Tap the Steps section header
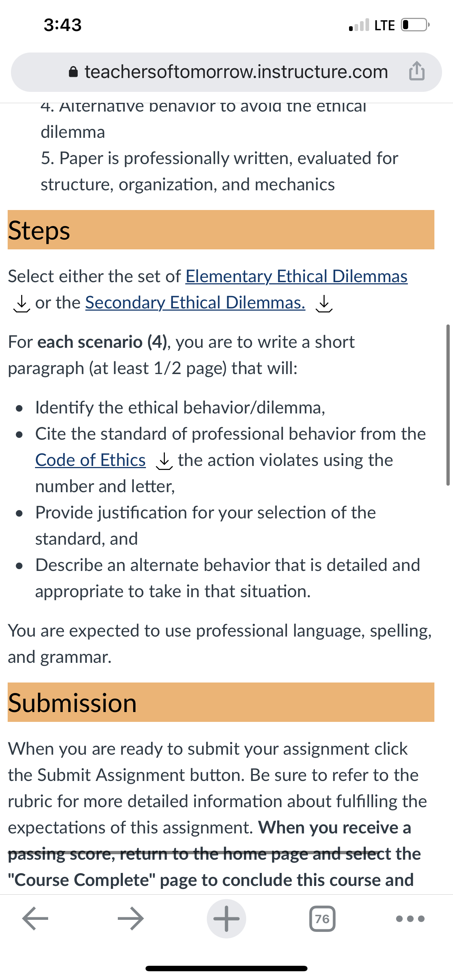The height and width of the screenshot is (980, 453). [x=221, y=230]
